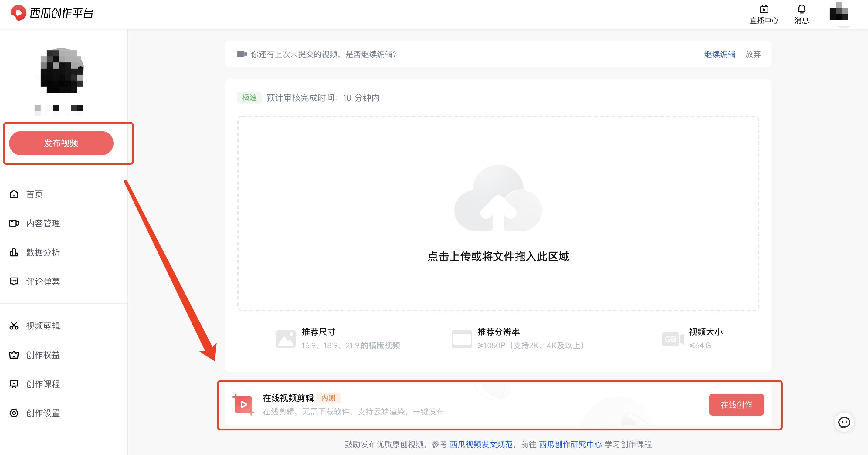The width and height of the screenshot is (868, 455).
Task: Click the 发布视频 button
Action: tap(61, 143)
